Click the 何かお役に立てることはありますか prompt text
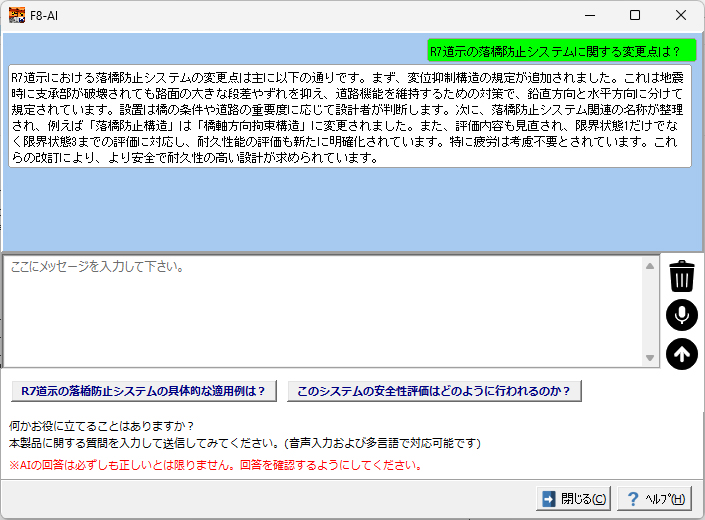Viewport: 705px width, 520px height. pyautogui.click(x=101, y=425)
